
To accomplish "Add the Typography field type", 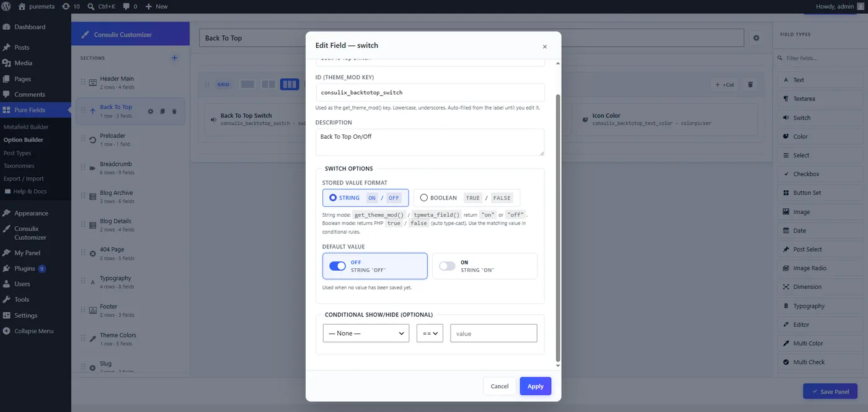I will tap(820, 306).
